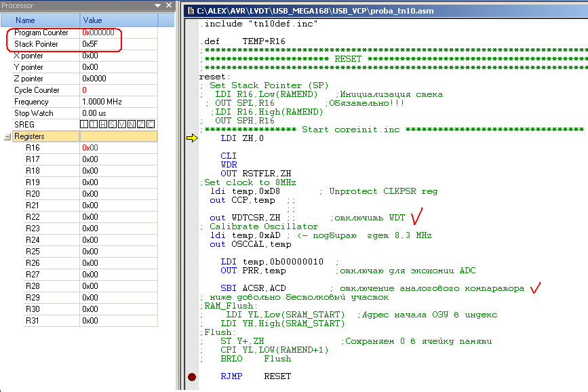Toggle the N flag in SREG
Screen dimensions: 588x392
tap(132, 124)
